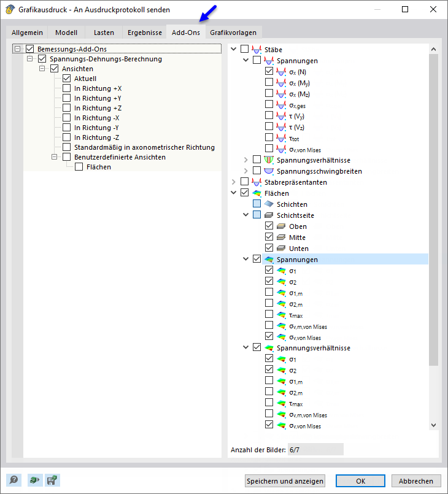448x494 pixels.
Task: Click the Mitte layer side icon
Action: coord(281,237)
